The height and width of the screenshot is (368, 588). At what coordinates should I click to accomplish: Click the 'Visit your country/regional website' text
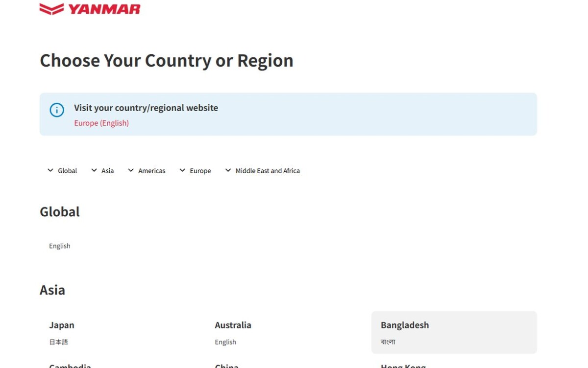point(146,108)
